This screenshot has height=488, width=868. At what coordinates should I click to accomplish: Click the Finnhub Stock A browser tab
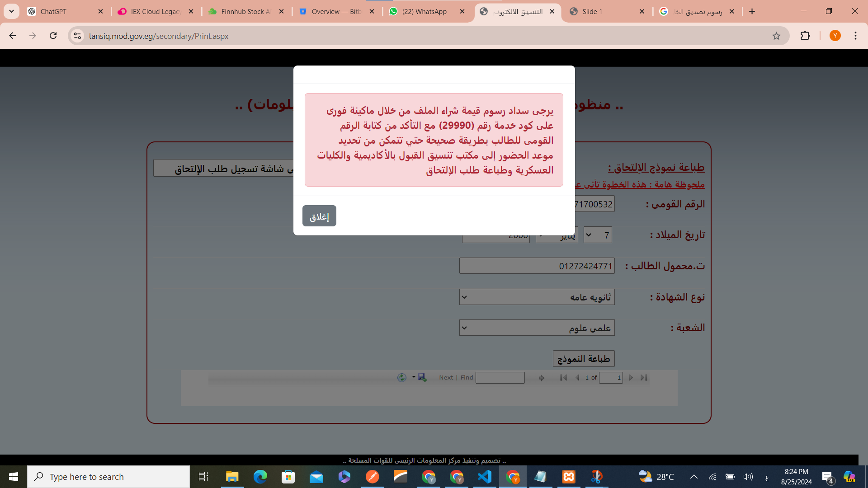click(x=247, y=11)
